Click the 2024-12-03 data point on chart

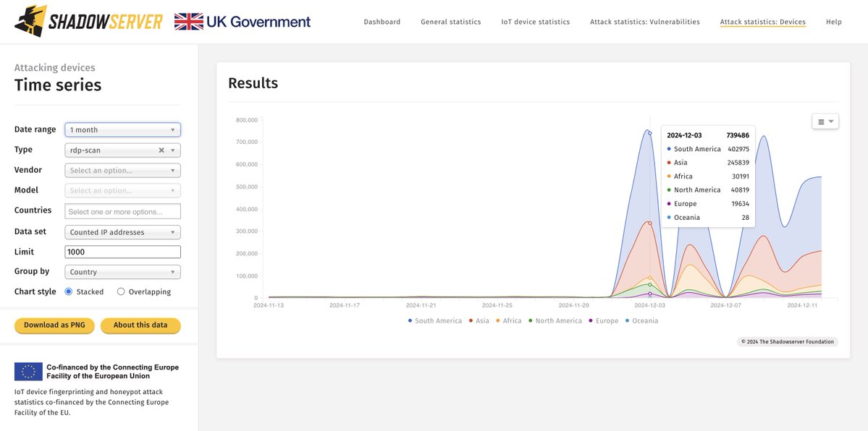coord(650,133)
